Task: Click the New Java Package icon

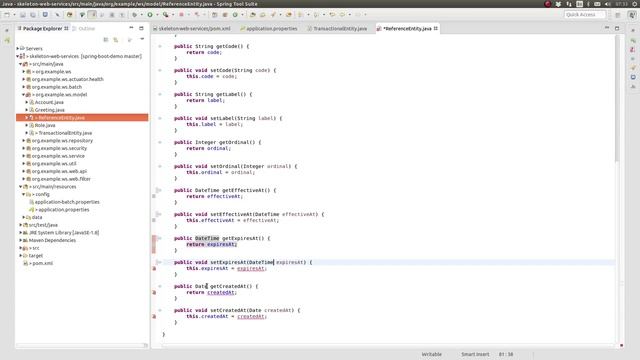Action: point(225,15)
